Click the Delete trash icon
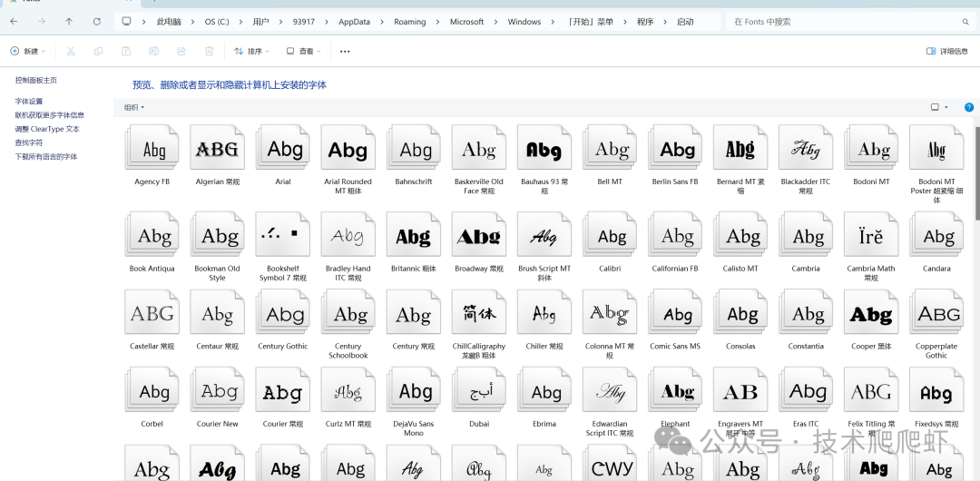The image size is (980, 481). 210,52
